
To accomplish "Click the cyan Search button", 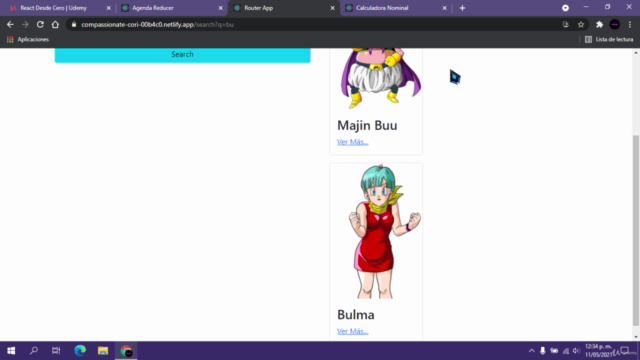I will (x=182, y=55).
